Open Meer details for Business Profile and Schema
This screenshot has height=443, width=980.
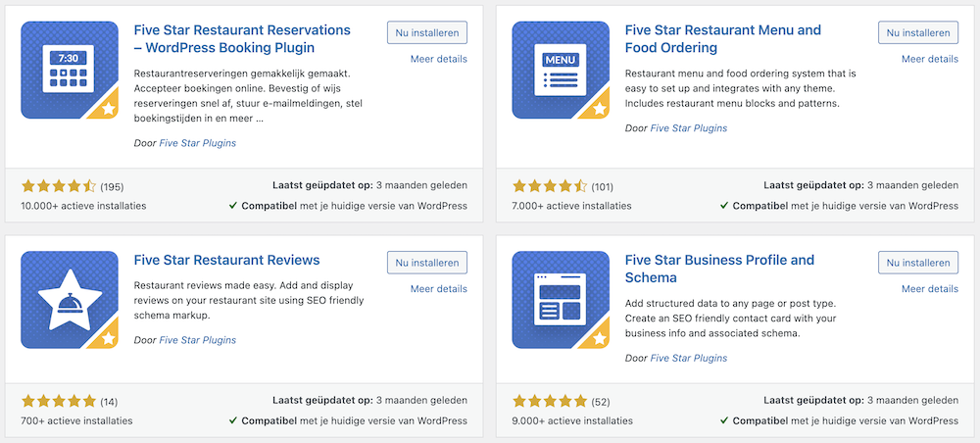pos(929,289)
